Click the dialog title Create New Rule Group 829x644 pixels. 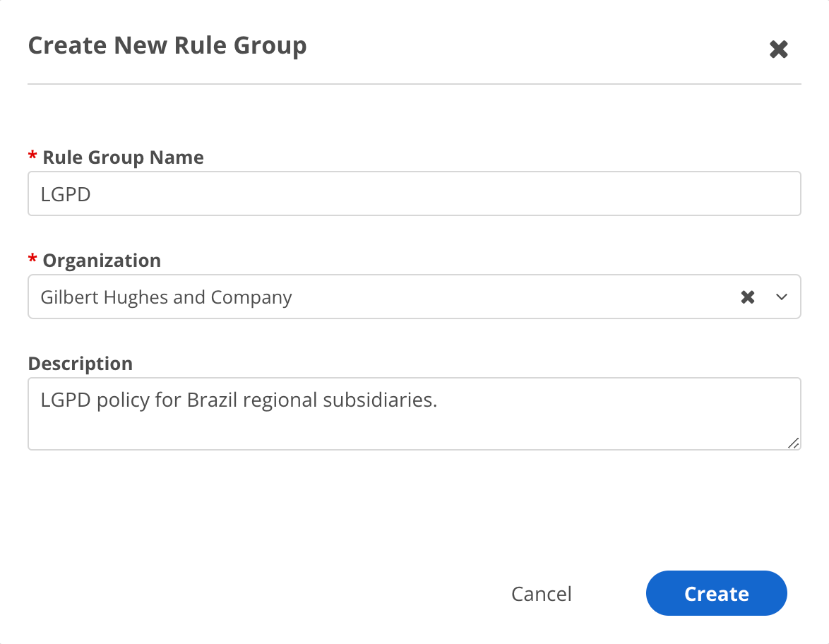pyautogui.click(x=167, y=46)
